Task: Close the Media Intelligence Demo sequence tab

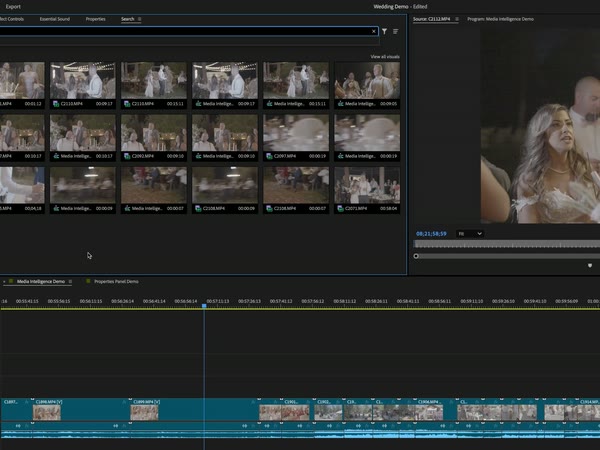Action: (x=4, y=281)
